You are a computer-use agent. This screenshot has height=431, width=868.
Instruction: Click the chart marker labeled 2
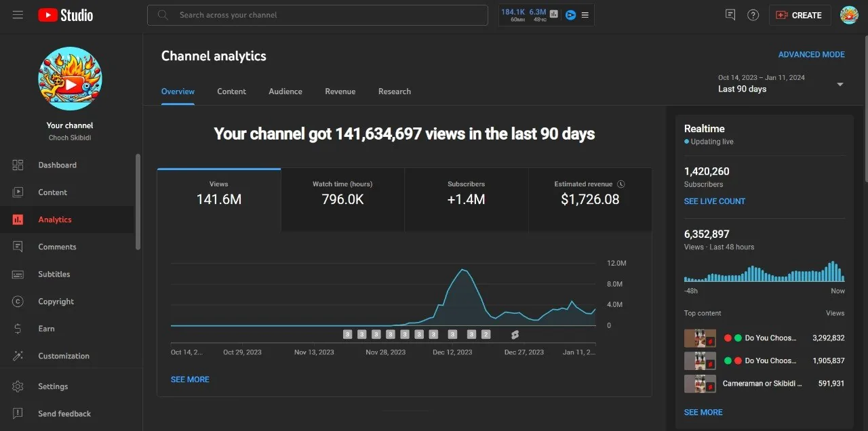[486, 334]
